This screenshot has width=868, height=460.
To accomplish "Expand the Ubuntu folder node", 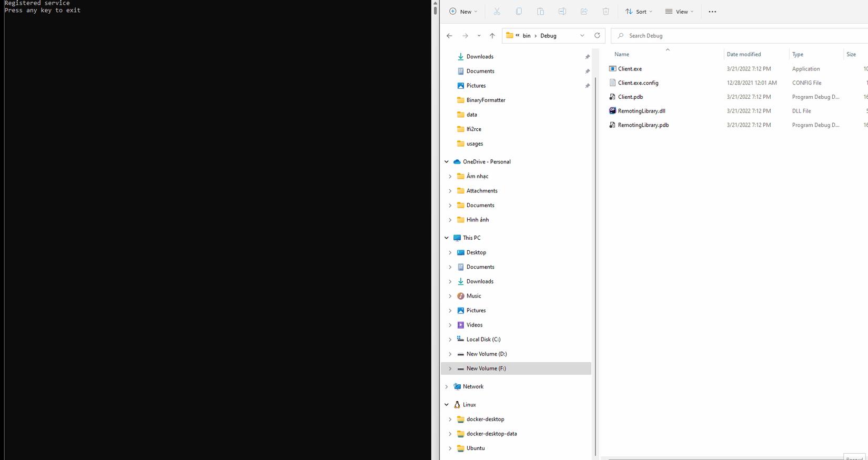I will [x=450, y=448].
